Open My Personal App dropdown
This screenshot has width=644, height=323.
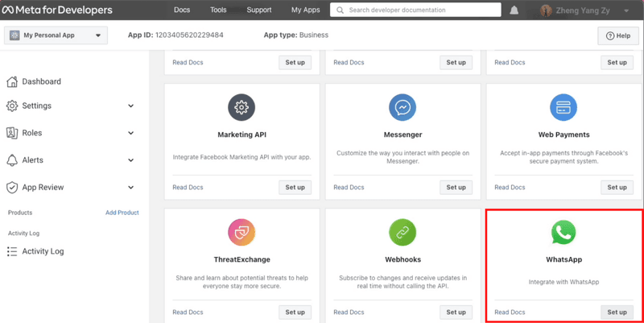[x=56, y=35]
